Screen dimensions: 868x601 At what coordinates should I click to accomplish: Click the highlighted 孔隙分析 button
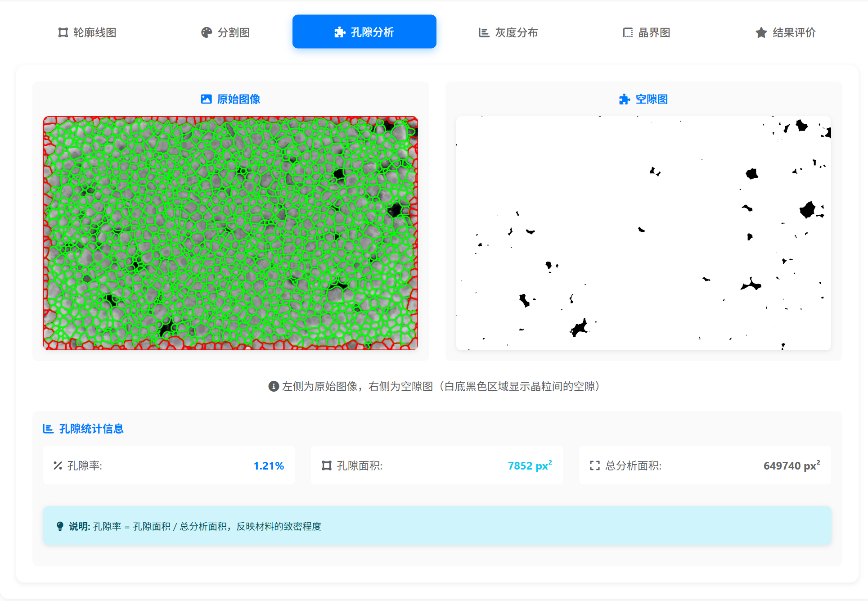[364, 32]
